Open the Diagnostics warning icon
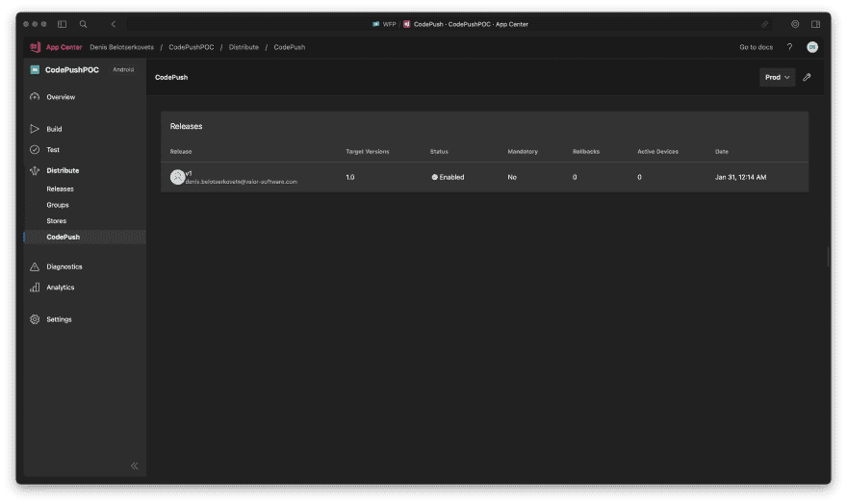The image size is (847, 504). click(35, 266)
